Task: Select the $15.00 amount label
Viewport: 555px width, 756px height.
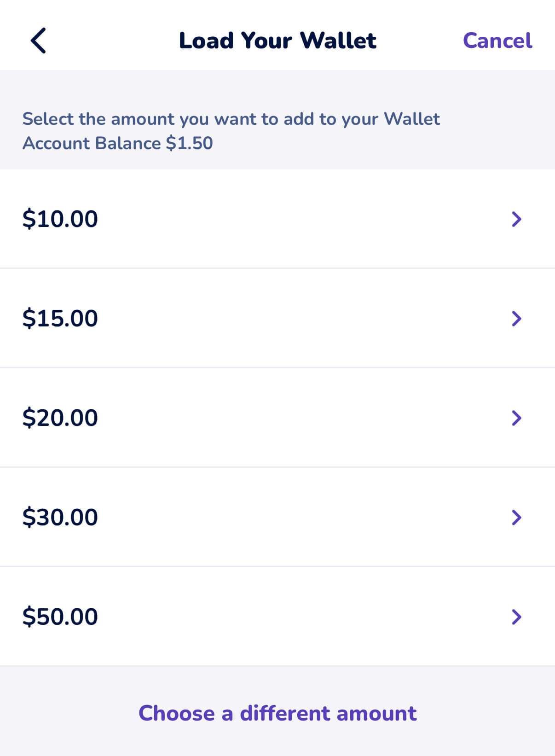Action: pos(60,318)
